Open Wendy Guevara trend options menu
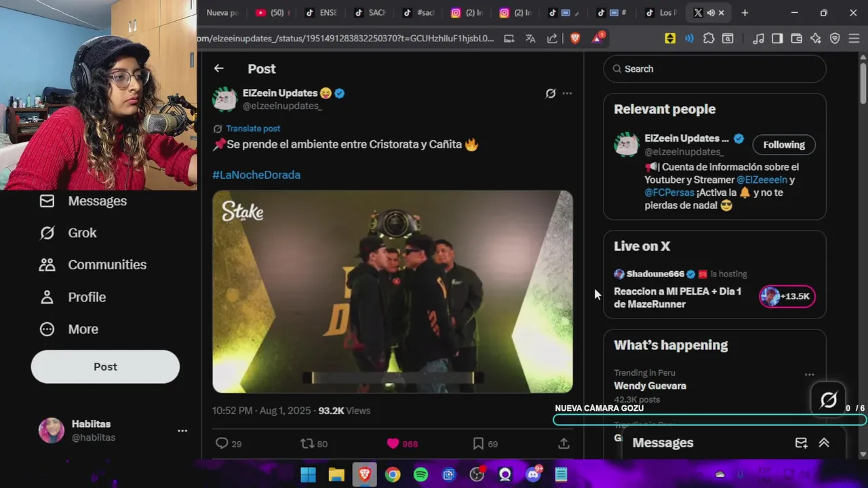The width and height of the screenshot is (868, 488). pos(809,374)
